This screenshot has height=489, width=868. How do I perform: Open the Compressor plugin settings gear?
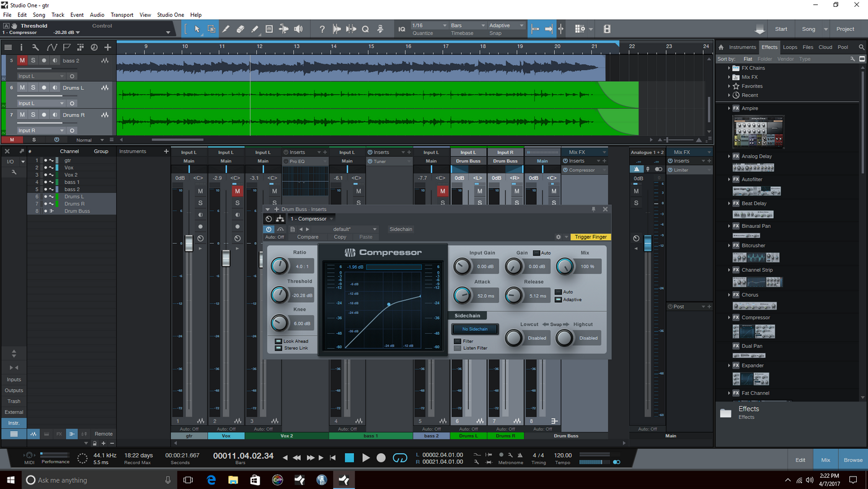click(x=559, y=237)
